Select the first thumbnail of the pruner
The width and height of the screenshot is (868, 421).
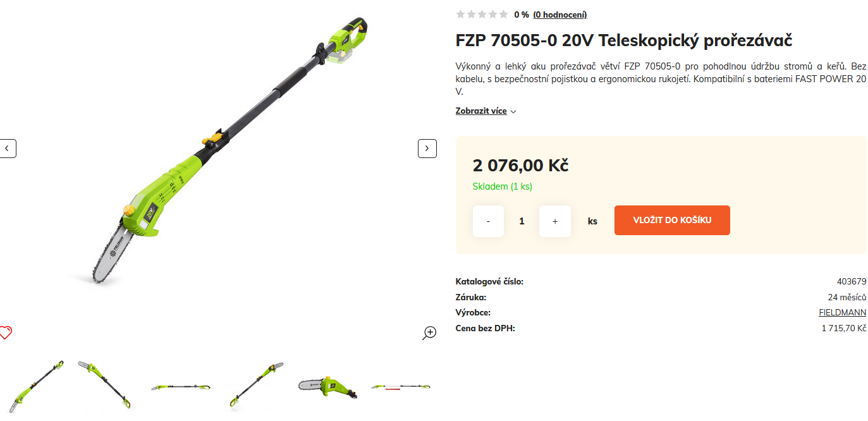36,386
